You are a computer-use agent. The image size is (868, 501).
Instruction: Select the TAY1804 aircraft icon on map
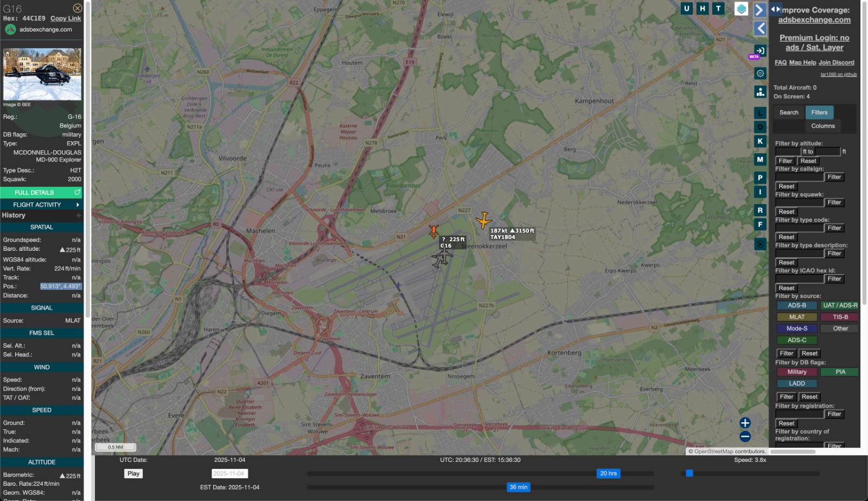483,220
